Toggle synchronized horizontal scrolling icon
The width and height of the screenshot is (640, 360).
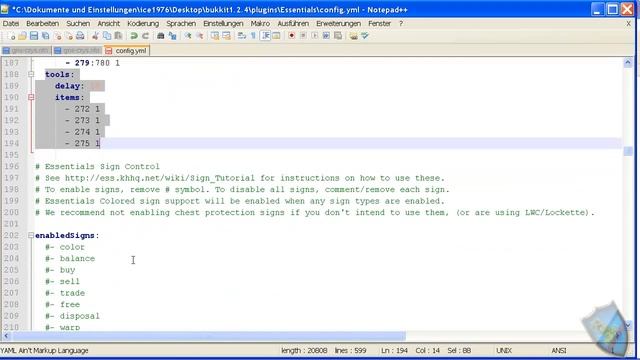[x=226, y=36]
